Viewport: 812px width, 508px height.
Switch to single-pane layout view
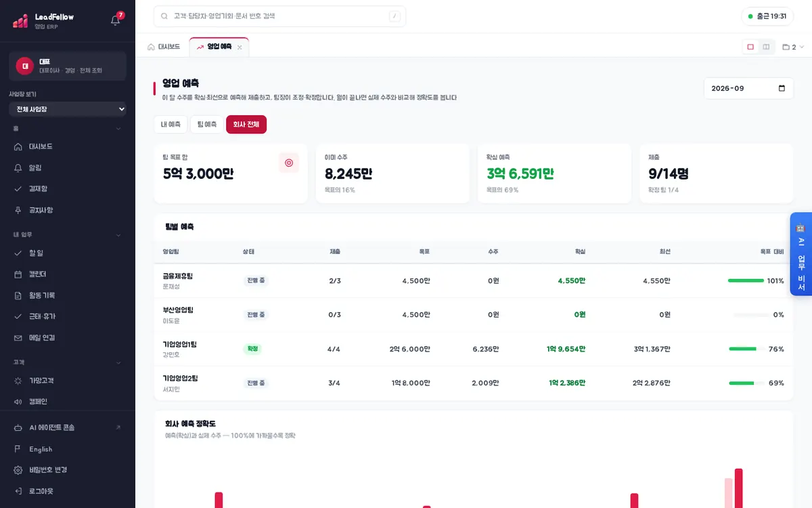[750, 47]
